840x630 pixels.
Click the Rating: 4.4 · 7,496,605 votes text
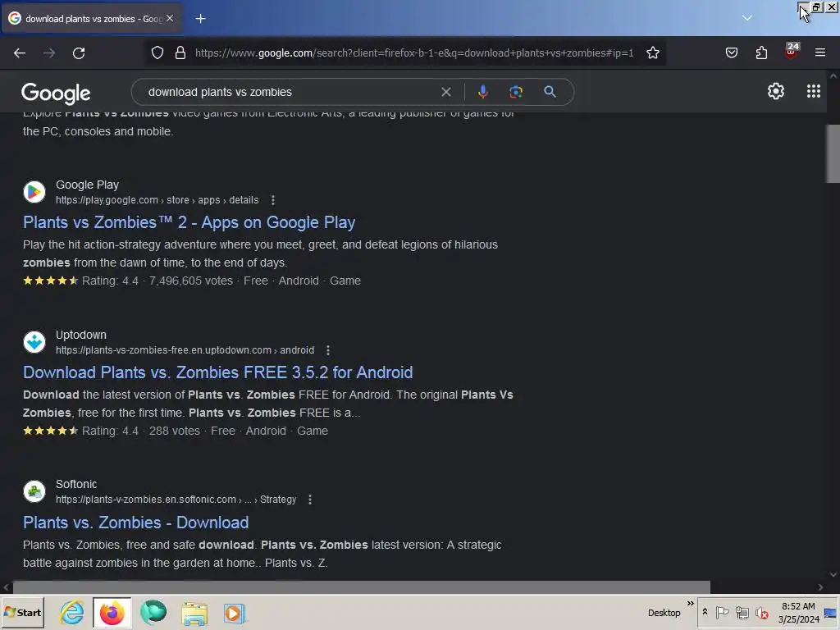[157, 281]
